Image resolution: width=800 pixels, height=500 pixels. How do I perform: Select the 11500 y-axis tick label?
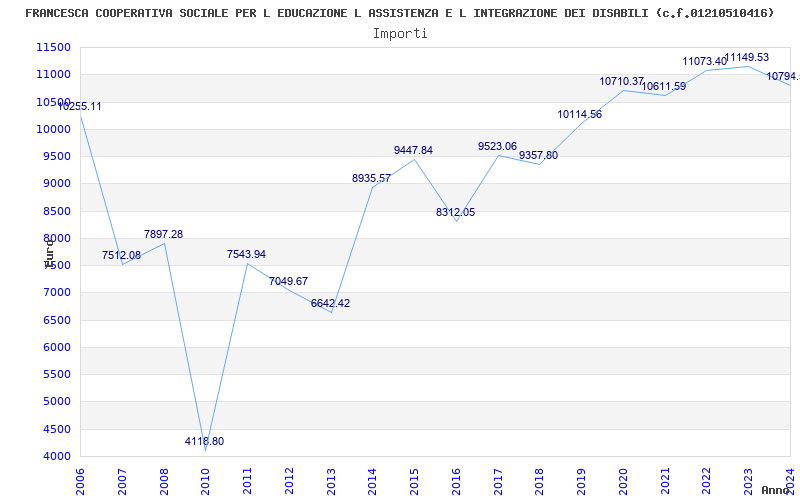pyautogui.click(x=53, y=47)
